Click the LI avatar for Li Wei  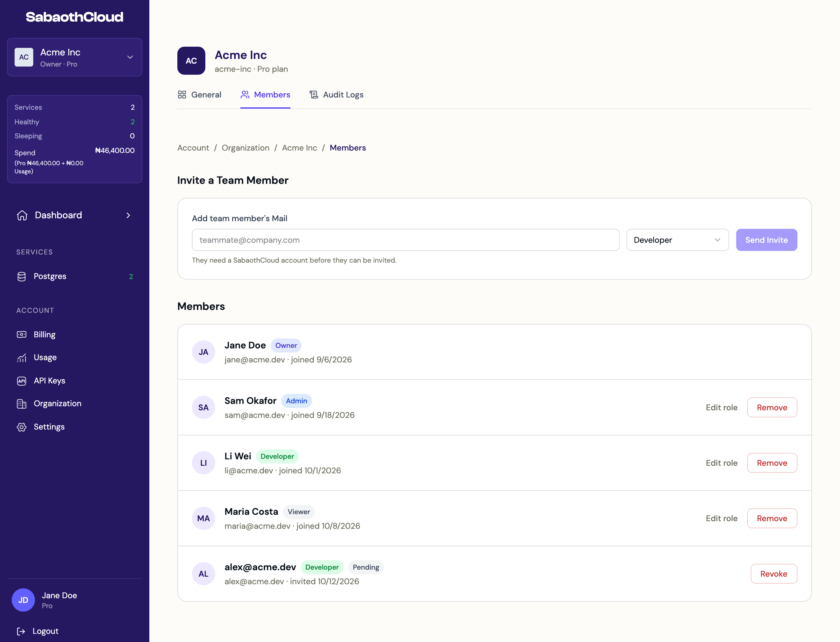pos(203,463)
